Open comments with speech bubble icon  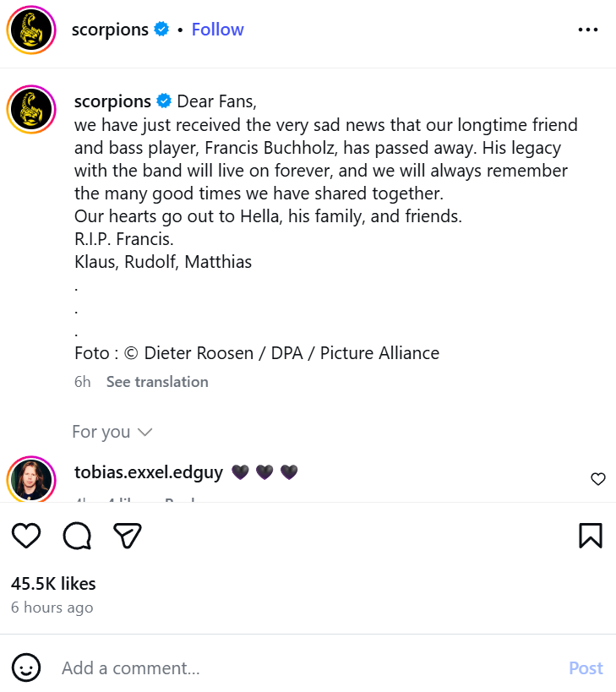77,535
